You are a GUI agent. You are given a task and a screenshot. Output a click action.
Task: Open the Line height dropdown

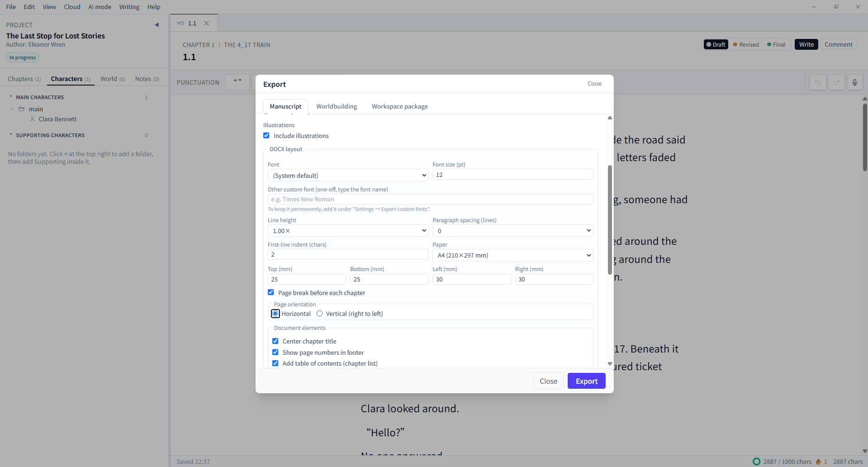point(348,231)
